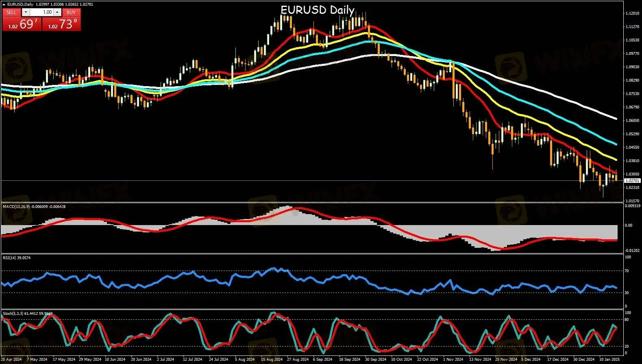
Task: Click the 1.00 volume input field
Action: point(42,12)
